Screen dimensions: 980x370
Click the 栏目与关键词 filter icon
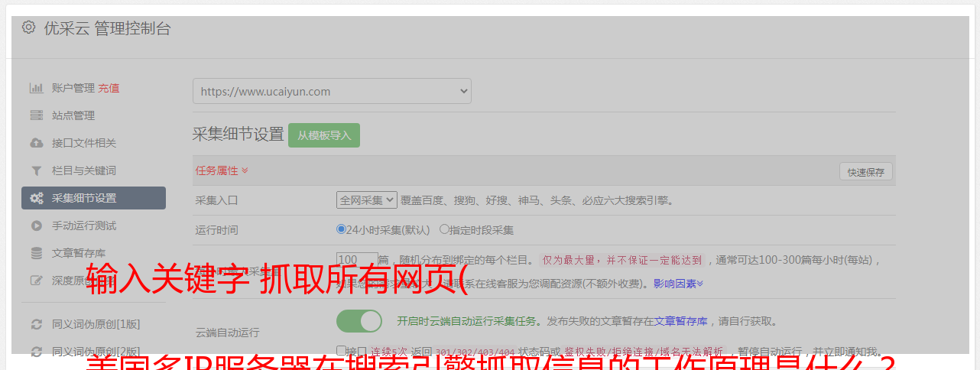pyautogui.click(x=36, y=170)
